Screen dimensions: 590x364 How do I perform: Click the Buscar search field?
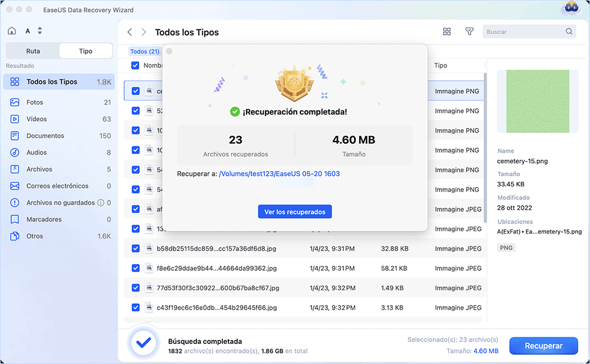pos(529,32)
